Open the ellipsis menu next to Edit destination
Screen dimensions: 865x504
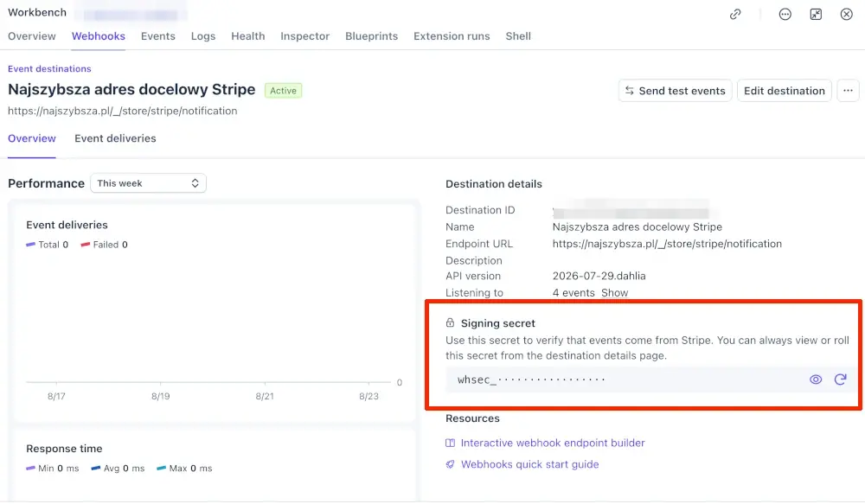click(x=848, y=91)
